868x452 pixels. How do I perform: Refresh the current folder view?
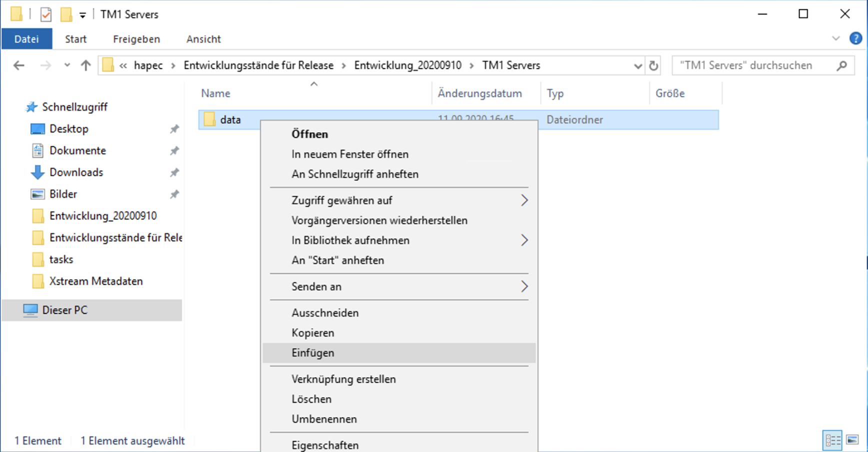tap(653, 65)
